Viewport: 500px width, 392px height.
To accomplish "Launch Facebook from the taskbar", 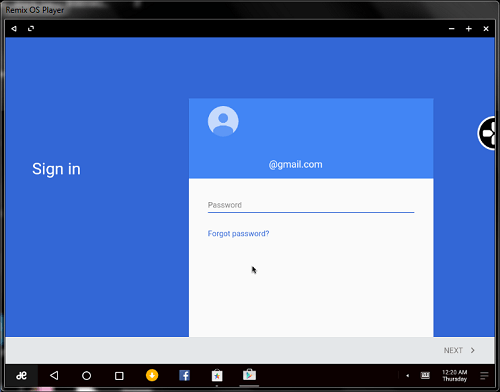I will coord(184,376).
